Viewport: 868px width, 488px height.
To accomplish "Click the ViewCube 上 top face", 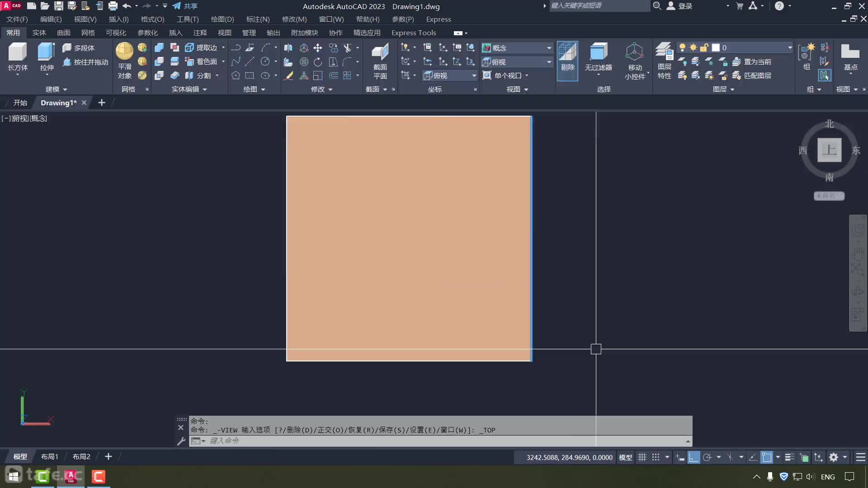I will [x=829, y=150].
